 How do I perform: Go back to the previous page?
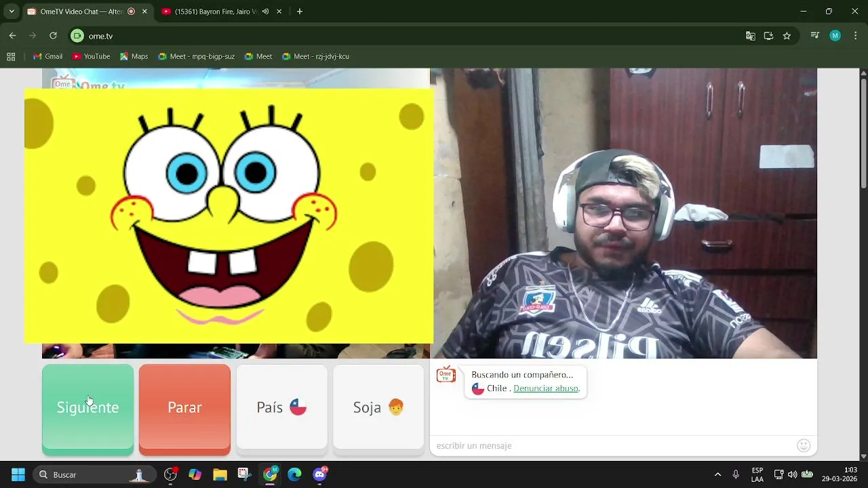click(12, 36)
